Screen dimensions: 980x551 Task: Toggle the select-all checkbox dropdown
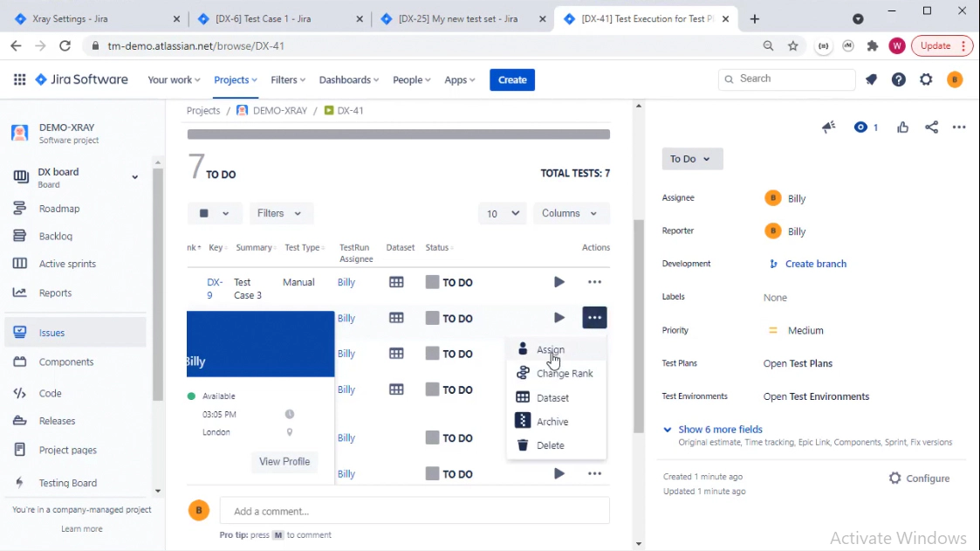(214, 213)
